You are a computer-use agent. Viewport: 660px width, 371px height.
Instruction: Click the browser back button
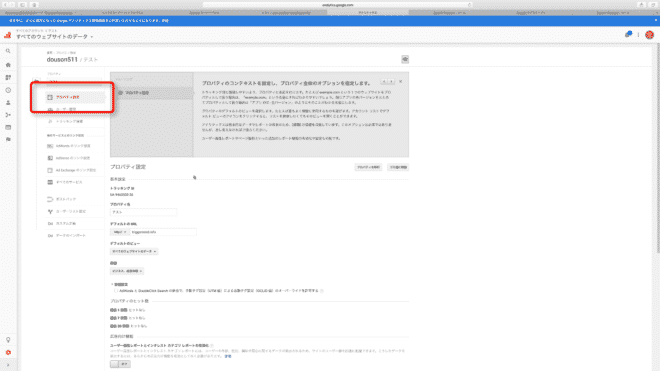click(x=5, y=5)
